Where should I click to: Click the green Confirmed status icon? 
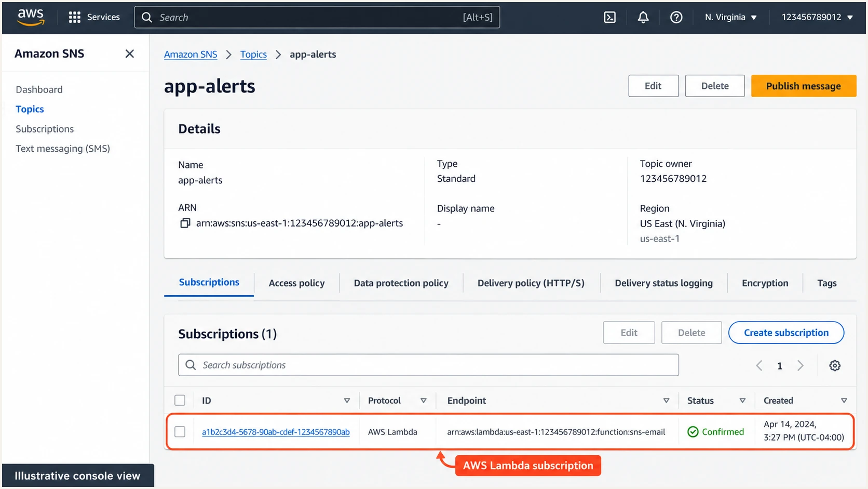tap(693, 432)
